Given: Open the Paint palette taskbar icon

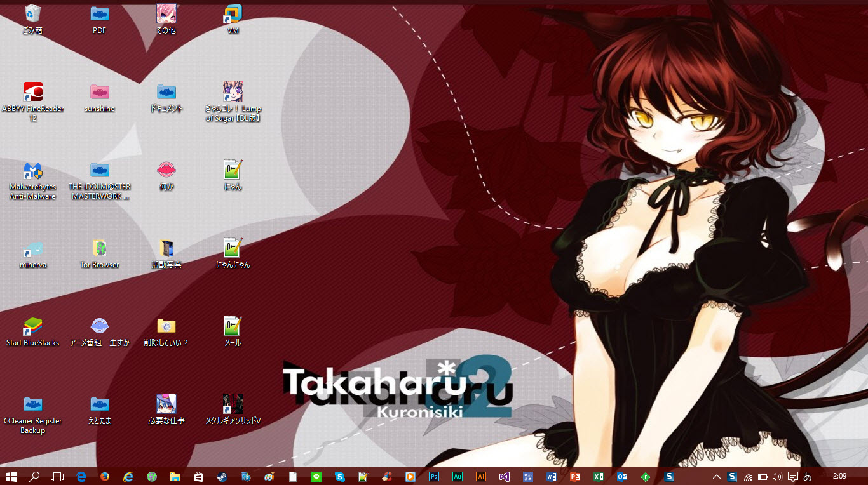Looking at the screenshot, I should tap(269, 476).
